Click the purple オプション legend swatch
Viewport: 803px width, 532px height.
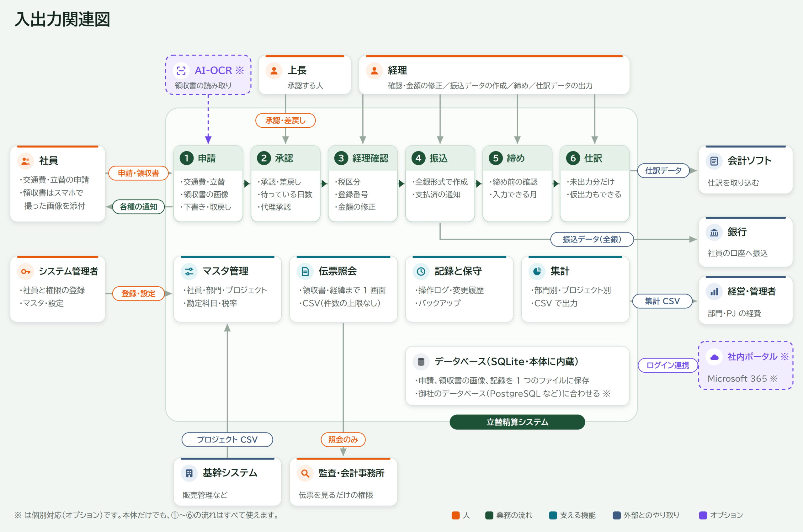(703, 515)
